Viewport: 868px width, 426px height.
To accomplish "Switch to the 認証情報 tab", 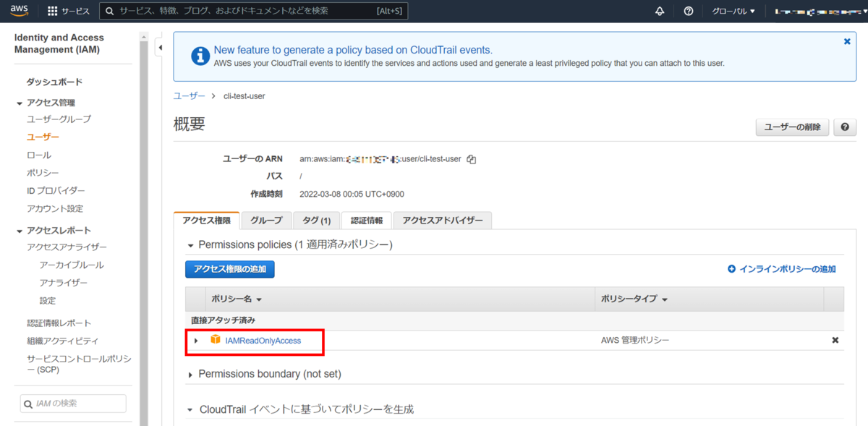I will tap(367, 221).
